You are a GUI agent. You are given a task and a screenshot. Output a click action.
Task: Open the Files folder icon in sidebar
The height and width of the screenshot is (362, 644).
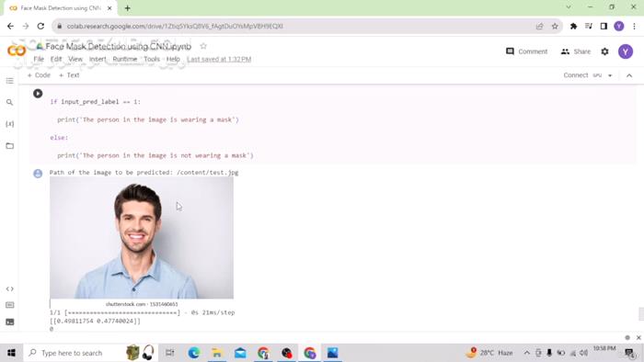(10, 146)
